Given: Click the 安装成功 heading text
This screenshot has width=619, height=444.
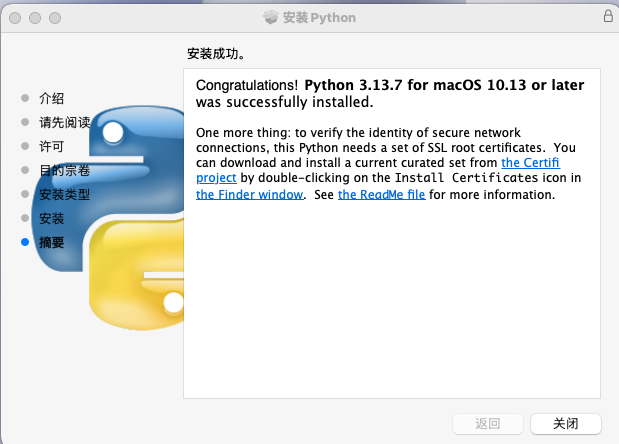Looking at the screenshot, I should pos(216,53).
